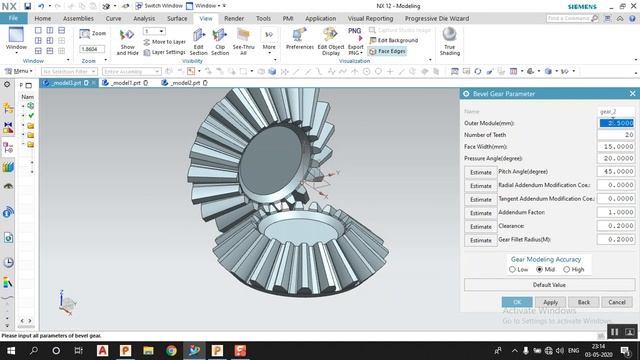The width and height of the screenshot is (640, 360).
Task: Toggle Face Edges display
Action: coord(387,51)
